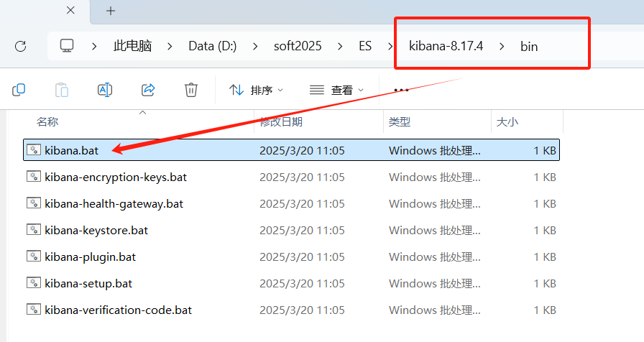
Task: Click the Refresh icon beside the address bar
Action: click(21, 46)
